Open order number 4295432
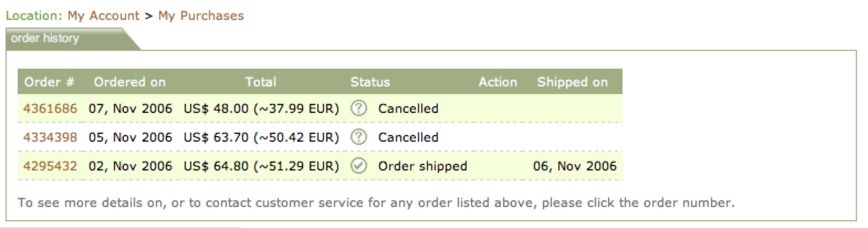Viewport: 868px width, 228px height. click(x=50, y=166)
